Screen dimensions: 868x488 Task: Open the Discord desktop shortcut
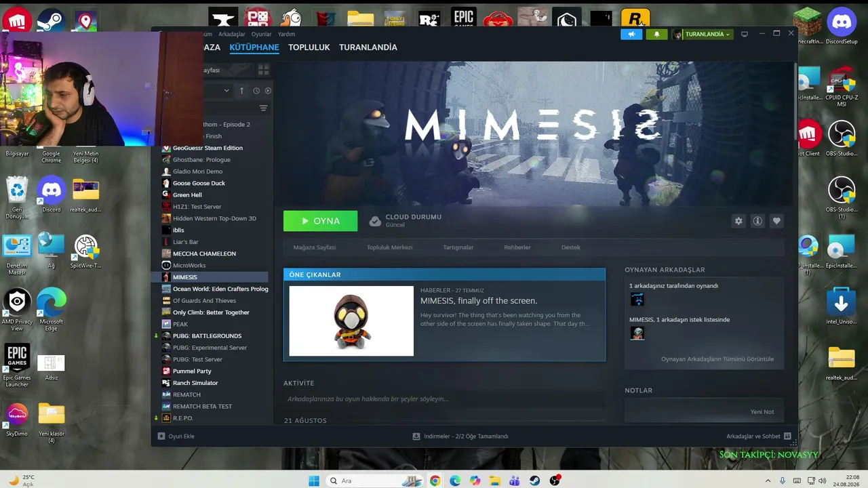coord(52,195)
